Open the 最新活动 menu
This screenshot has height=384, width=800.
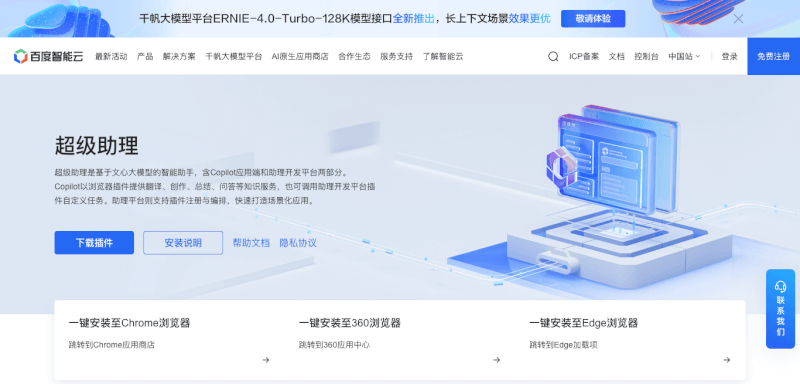111,57
